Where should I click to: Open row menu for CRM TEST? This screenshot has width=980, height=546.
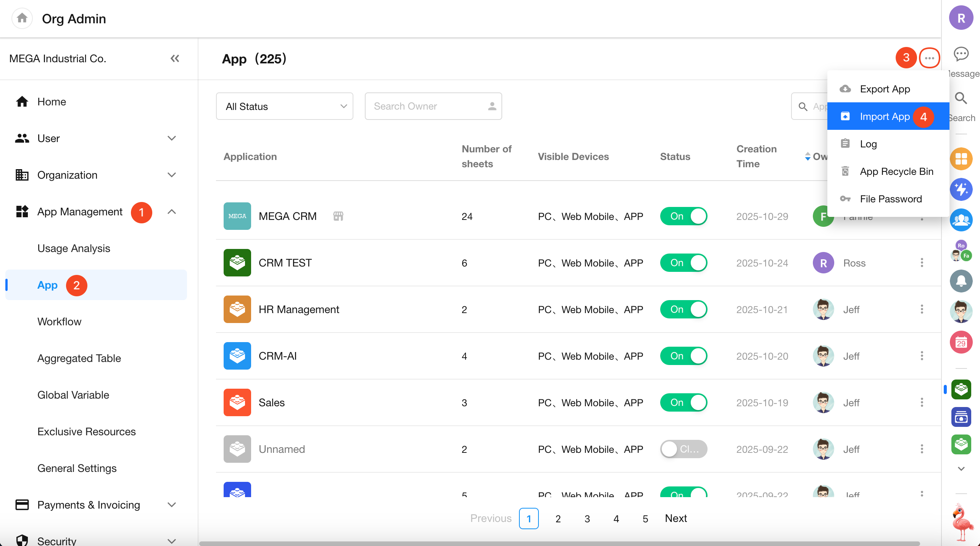(922, 263)
